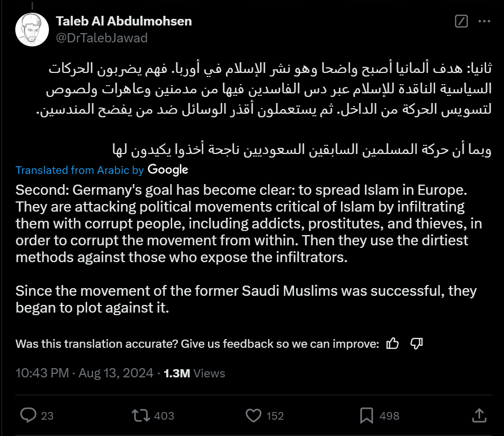Viewport: 504px width, 436px height.
Task: Click the 403 reposts count
Action: [164, 416]
